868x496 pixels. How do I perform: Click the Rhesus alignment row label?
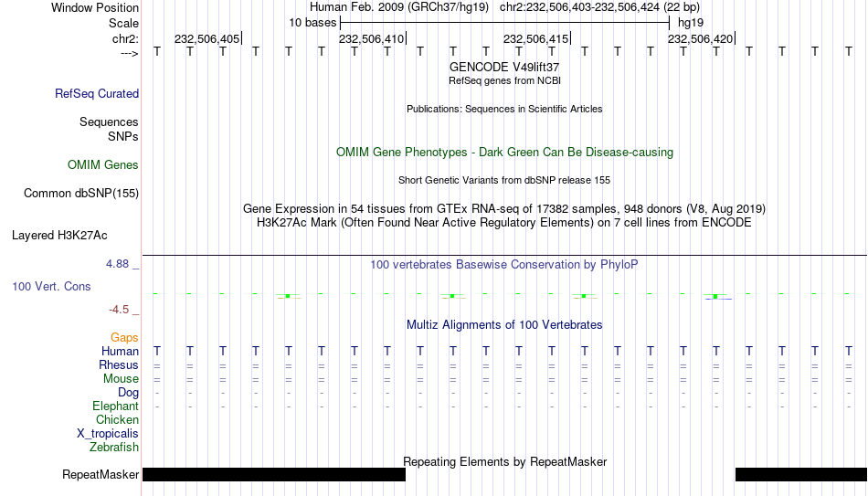[x=119, y=365]
